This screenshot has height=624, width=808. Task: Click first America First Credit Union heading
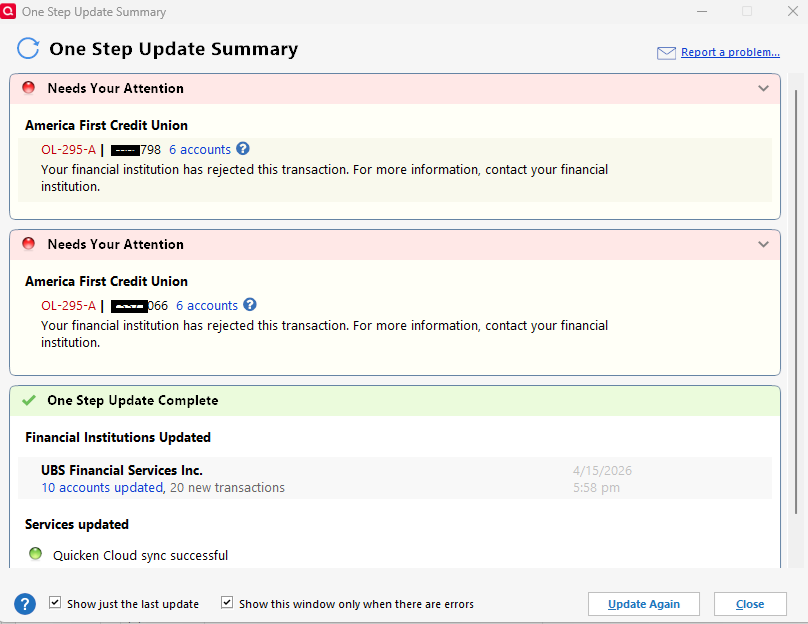pos(106,125)
